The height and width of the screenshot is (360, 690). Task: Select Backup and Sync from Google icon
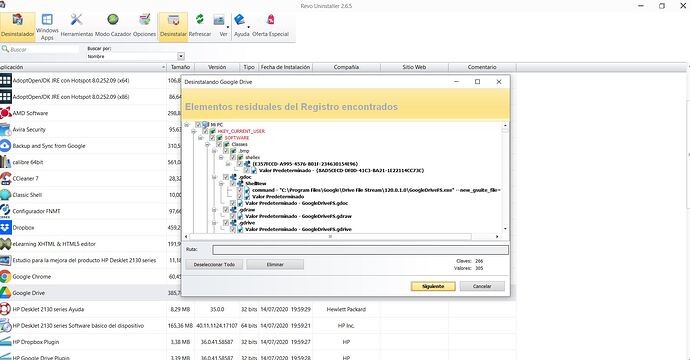5,146
